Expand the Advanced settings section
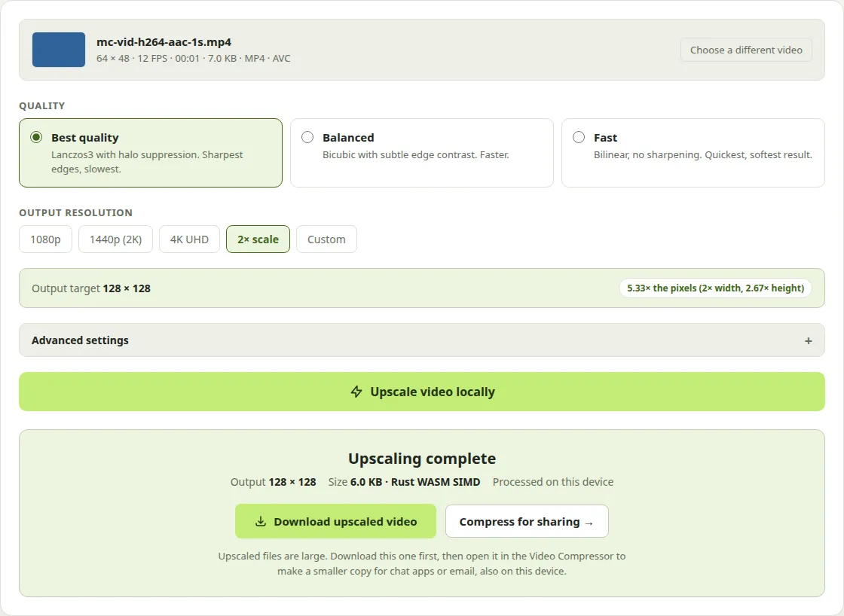 [x=422, y=340]
